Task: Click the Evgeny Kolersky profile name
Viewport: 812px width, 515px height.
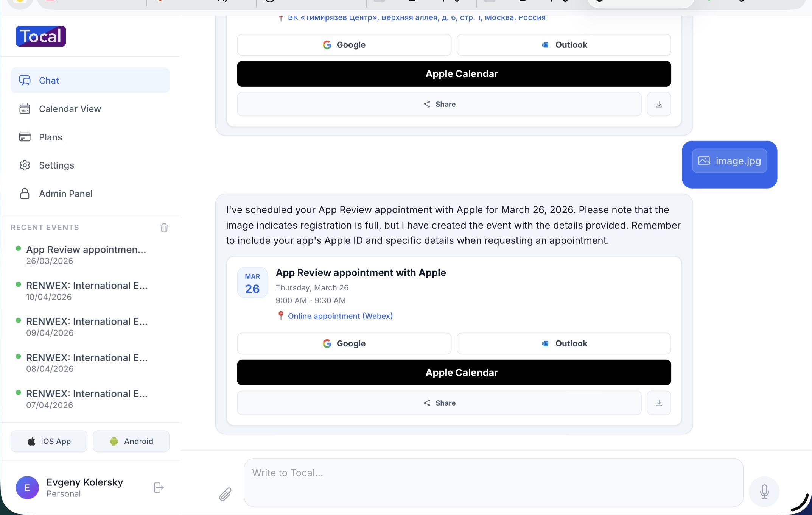Action: [x=85, y=482]
